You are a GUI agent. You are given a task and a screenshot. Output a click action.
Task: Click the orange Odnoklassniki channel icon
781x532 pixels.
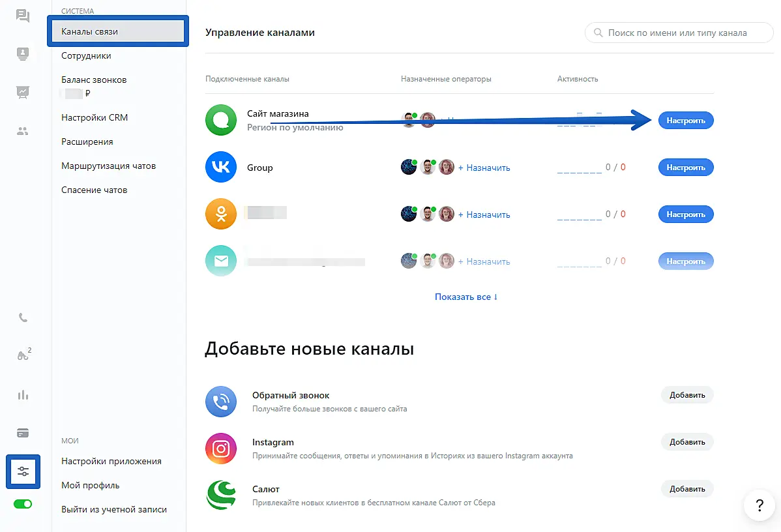click(220, 214)
